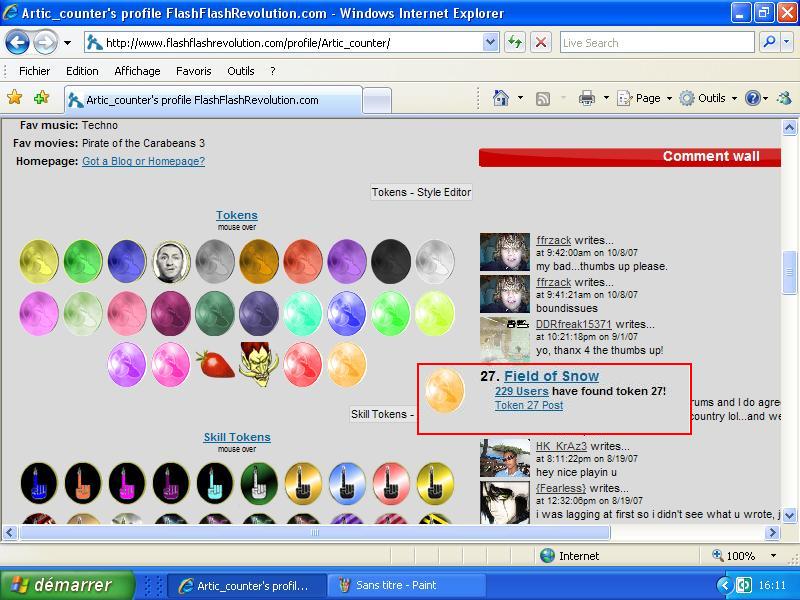Click the red-haired devil face token
This screenshot has width=800, height=600.
(259, 364)
